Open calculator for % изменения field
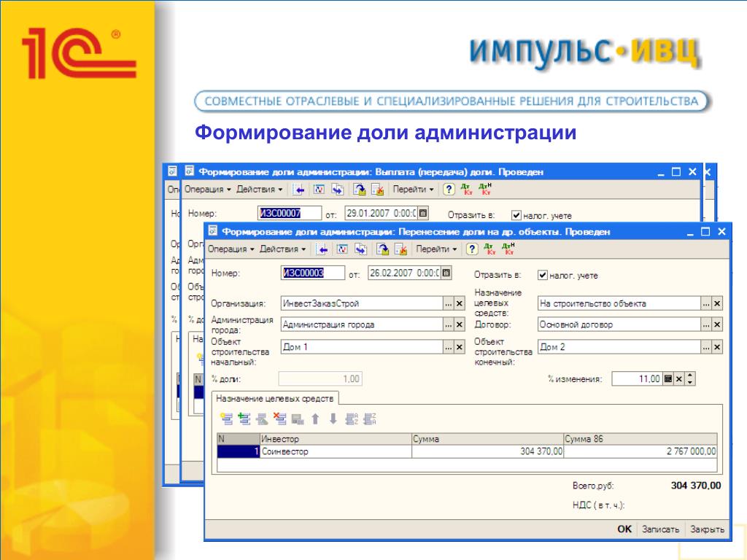 [x=668, y=379]
